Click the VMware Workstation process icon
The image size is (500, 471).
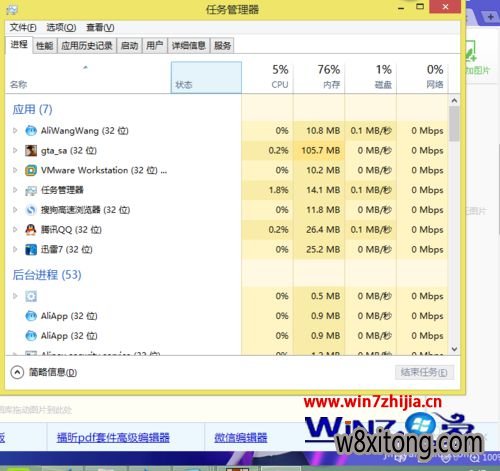[x=31, y=170]
